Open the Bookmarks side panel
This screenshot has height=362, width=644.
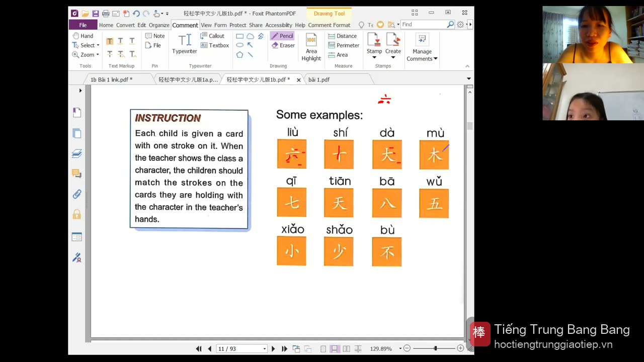[x=77, y=113]
